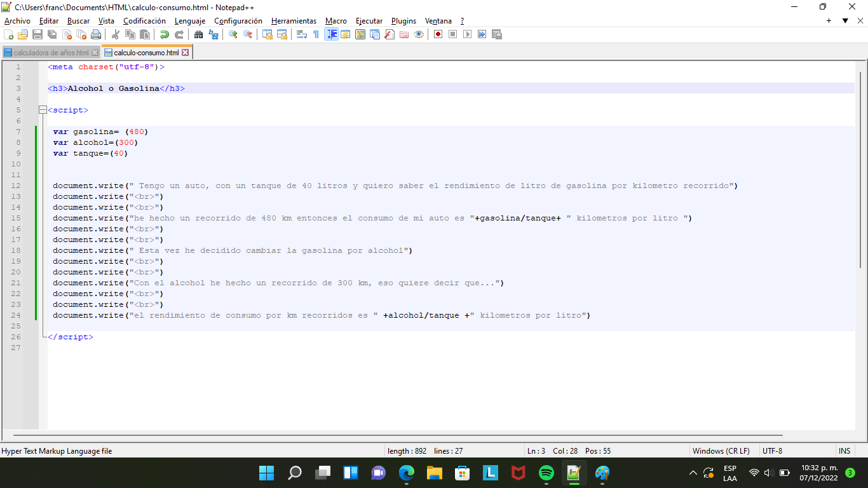The height and width of the screenshot is (488, 868).
Task: Save the current file using the Save icon
Action: tap(37, 34)
